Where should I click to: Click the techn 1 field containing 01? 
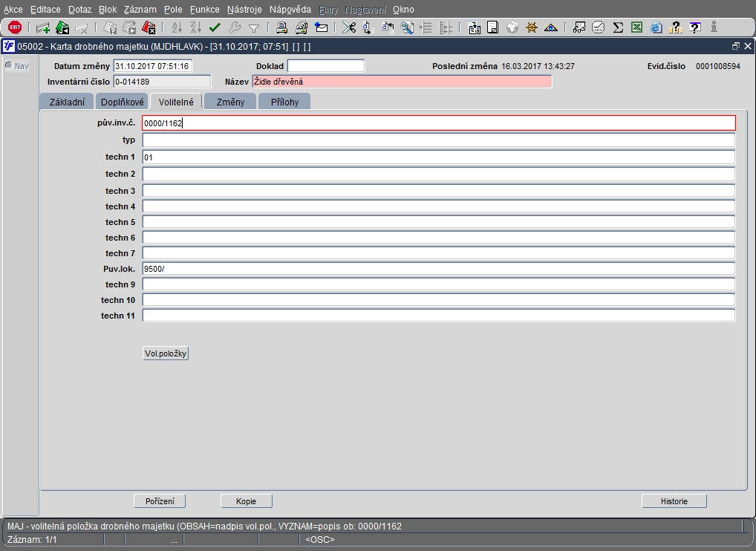tap(439, 157)
